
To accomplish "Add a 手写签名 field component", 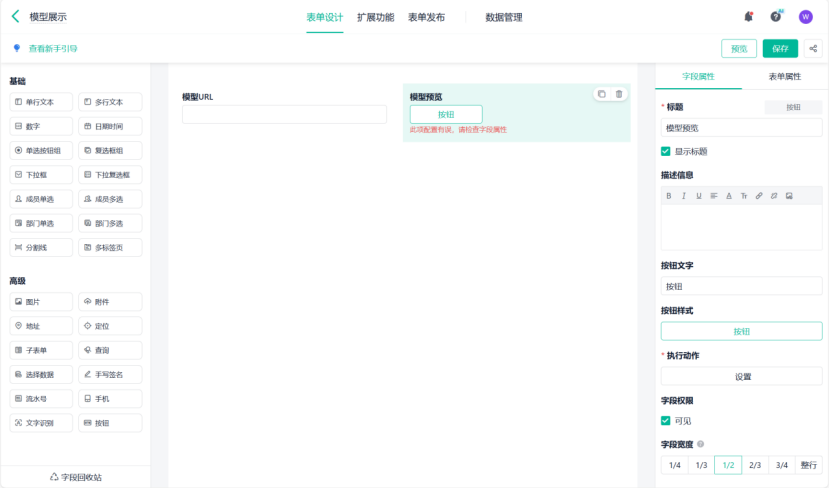I will tap(110, 375).
